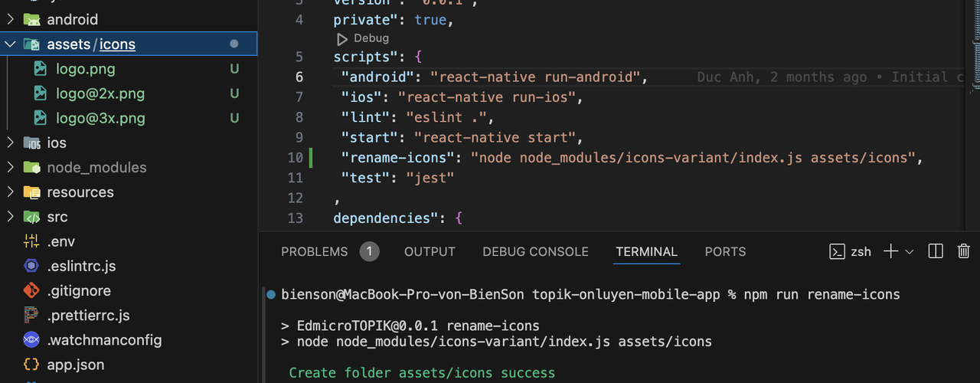Click the .eslintrc.js ESLint icon
This screenshot has width=980, height=383.
click(x=31, y=266)
